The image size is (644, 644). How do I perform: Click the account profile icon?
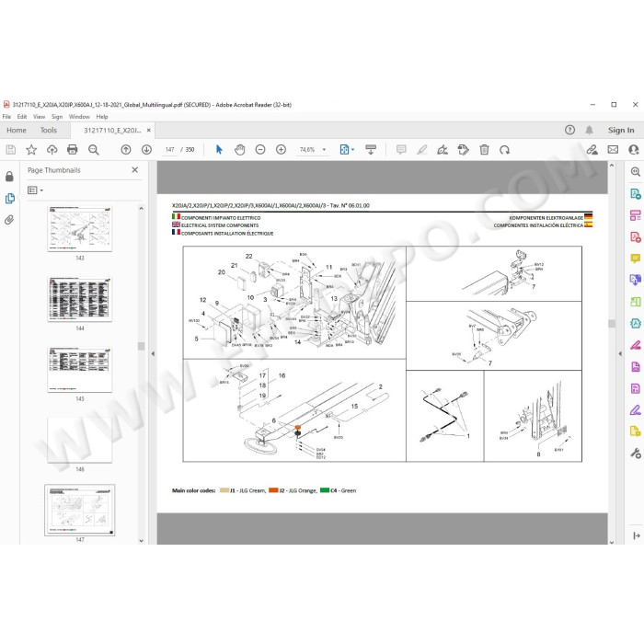click(634, 150)
